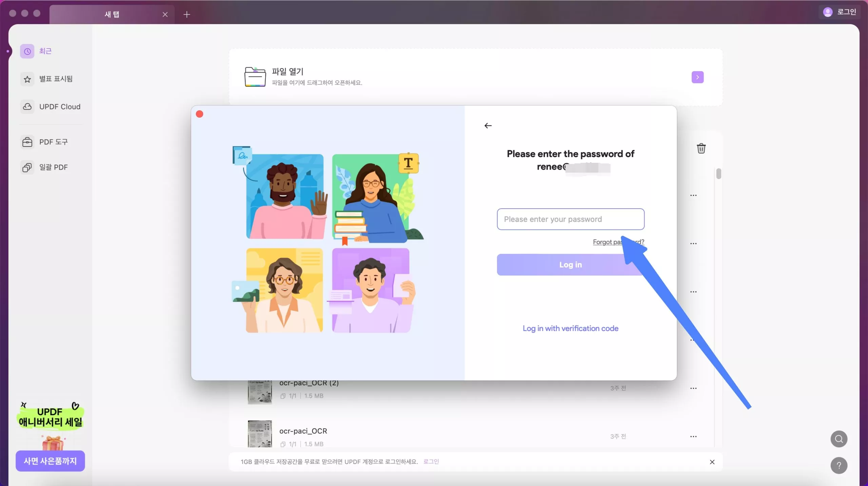Select the batch PDF icon
The width and height of the screenshot is (868, 486).
(x=27, y=168)
